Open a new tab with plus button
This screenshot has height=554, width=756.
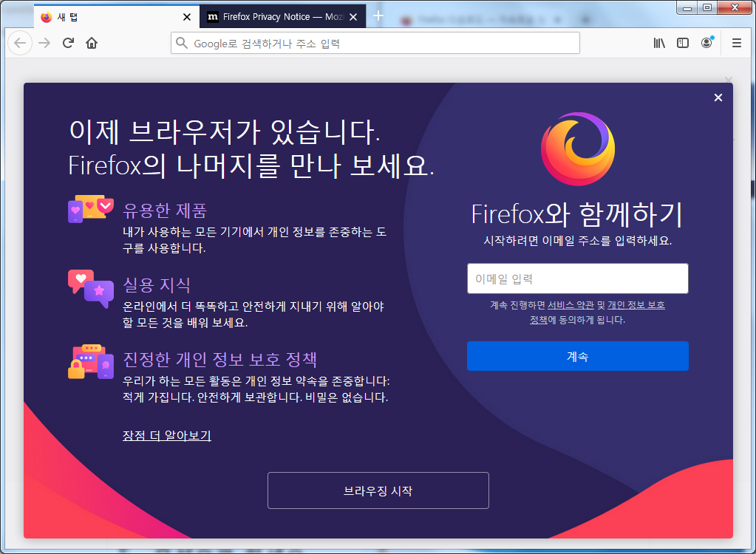tap(378, 16)
